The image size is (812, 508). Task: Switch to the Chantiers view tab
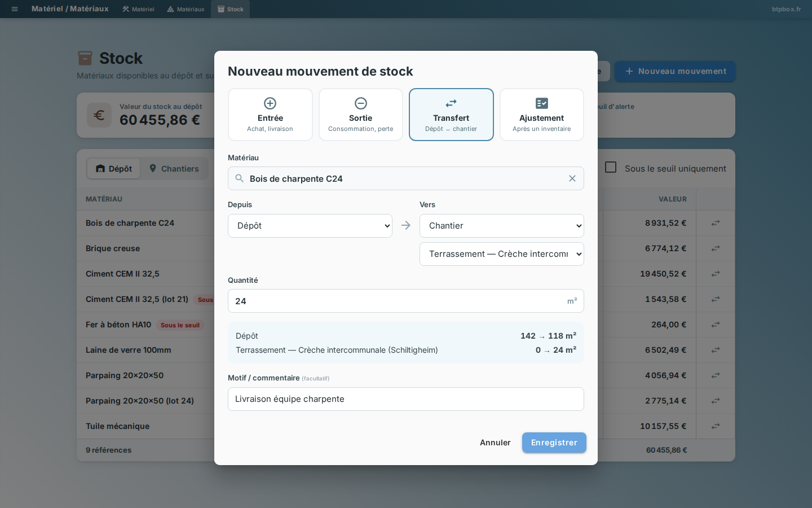[x=174, y=169]
